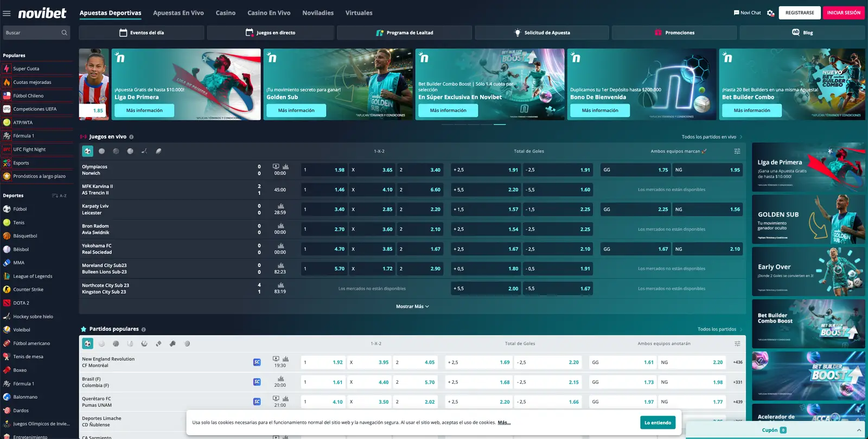868x439 pixels.
Task: Open Todos los partidos link
Action: 720,329
